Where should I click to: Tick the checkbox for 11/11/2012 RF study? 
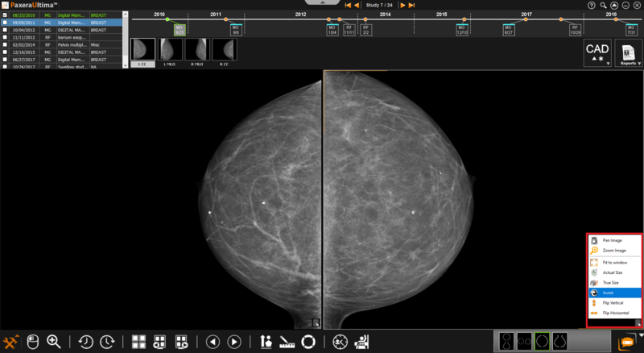pyautogui.click(x=5, y=37)
